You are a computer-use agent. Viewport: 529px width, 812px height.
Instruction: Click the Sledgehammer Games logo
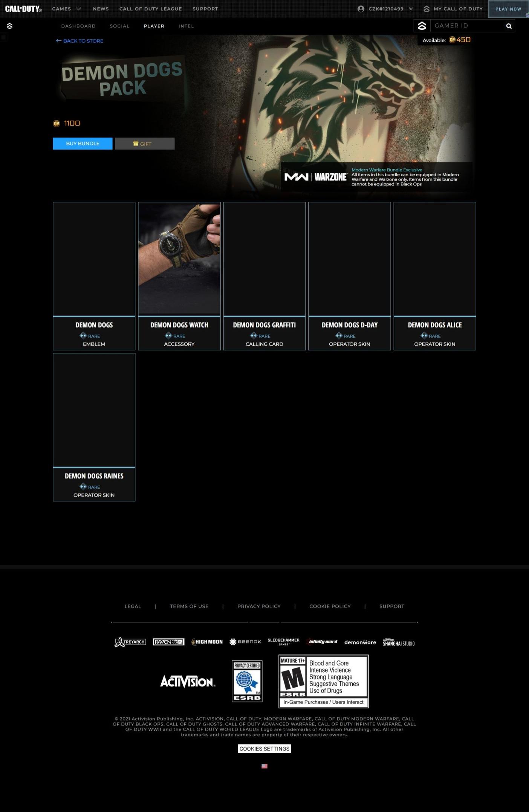[x=283, y=642]
